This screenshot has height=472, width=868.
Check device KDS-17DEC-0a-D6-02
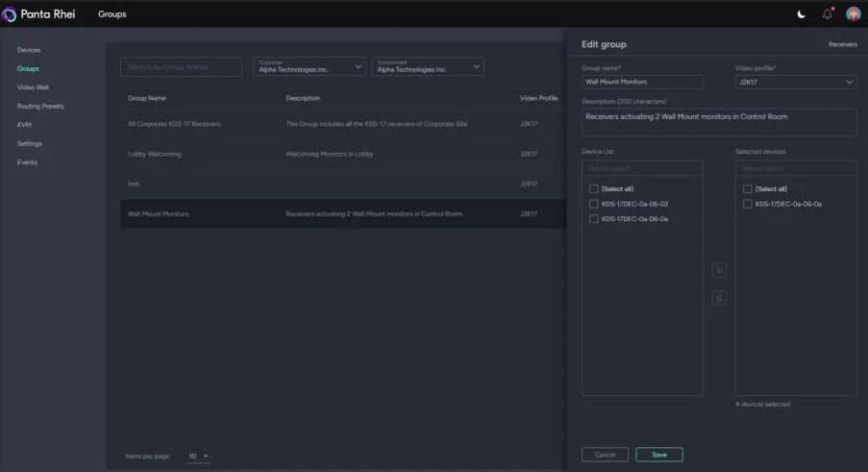594,204
